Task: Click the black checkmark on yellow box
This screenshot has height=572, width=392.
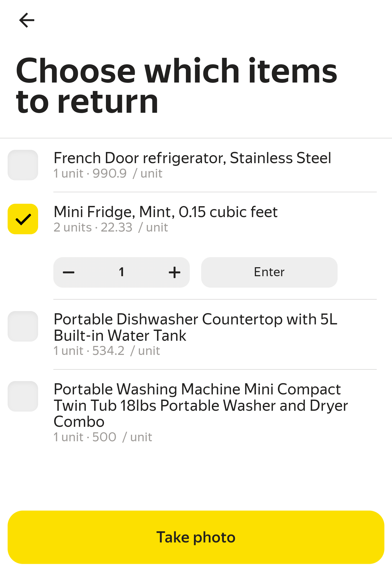Action: (23, 219)
